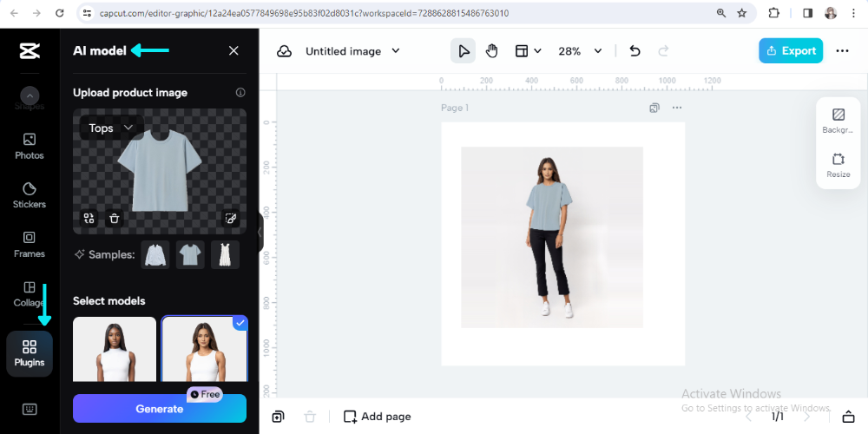Open the browser extensions puzzle icon
This screenshot has height=434, width=868.
point(774,13)
